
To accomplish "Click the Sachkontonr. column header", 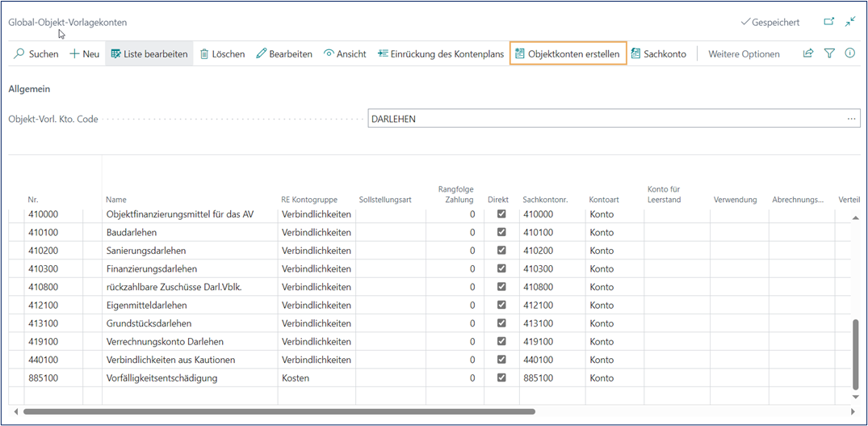I will click(545, 200).
